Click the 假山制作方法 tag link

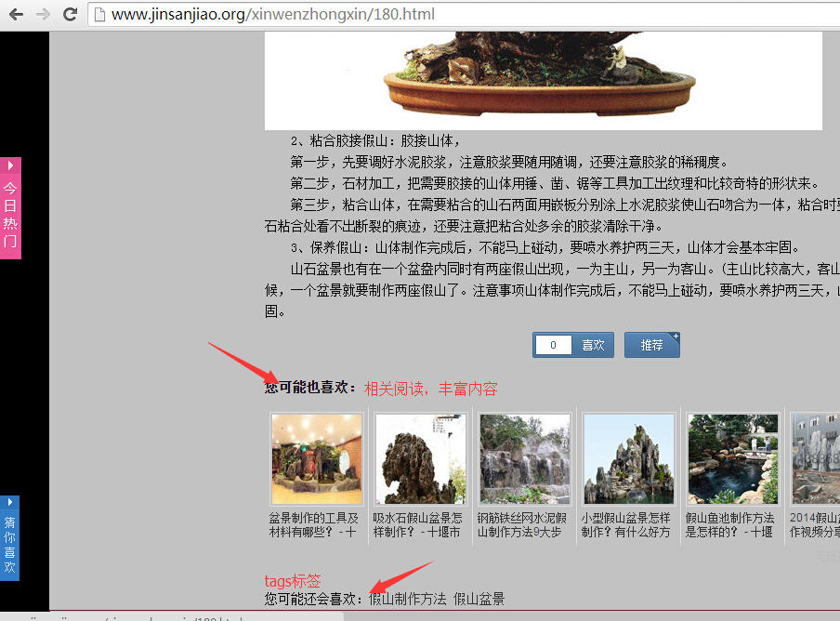[407, 600]
